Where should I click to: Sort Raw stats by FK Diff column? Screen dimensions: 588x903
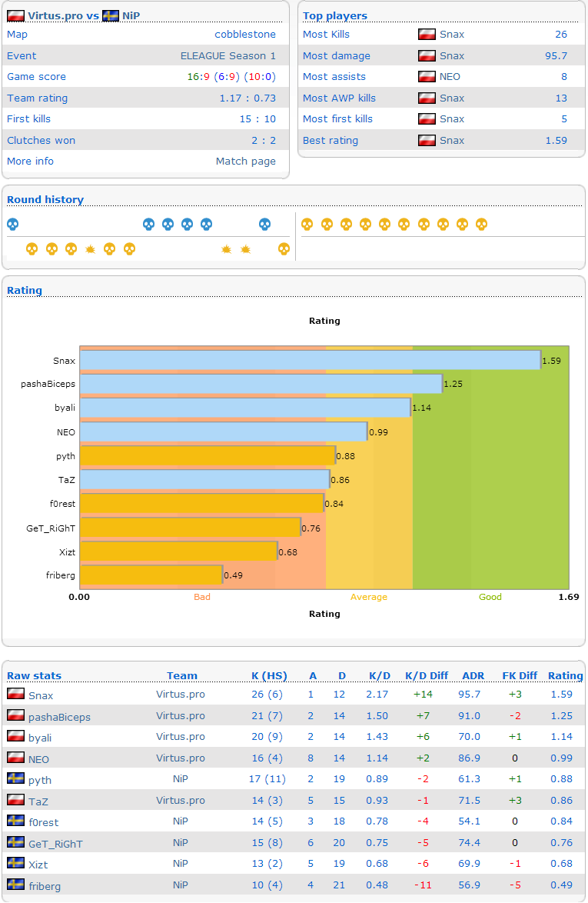click(x=520, y=675)
